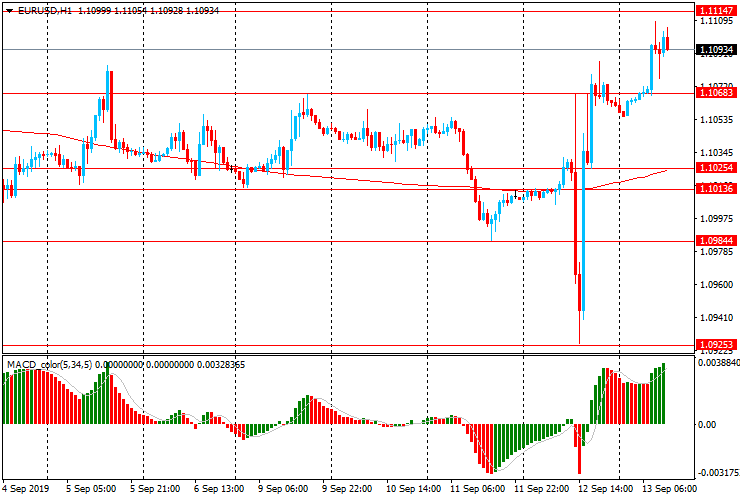The width and height of the screenshot is (740, 500).
Task: Click the MACD scale value -0.003175
Action: point(716,473)
